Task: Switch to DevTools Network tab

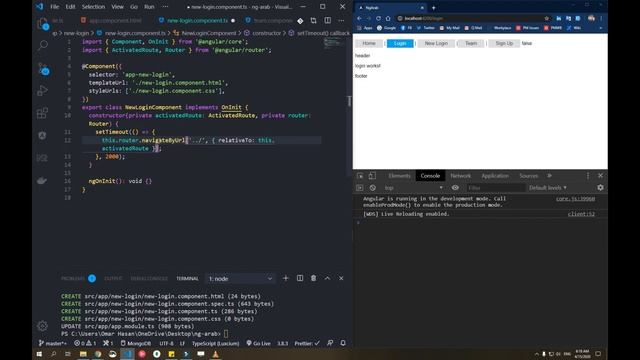Action: 460,176
